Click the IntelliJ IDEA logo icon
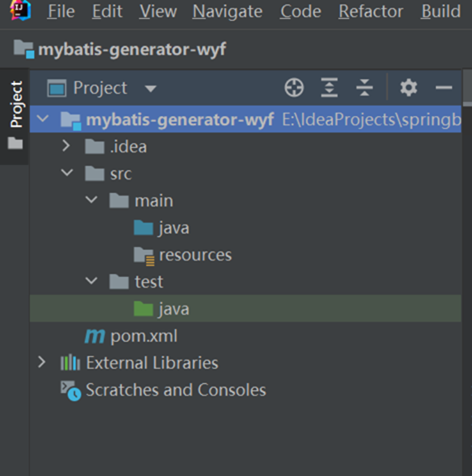The width and height of the screenshot is (472, 476). 20,10
